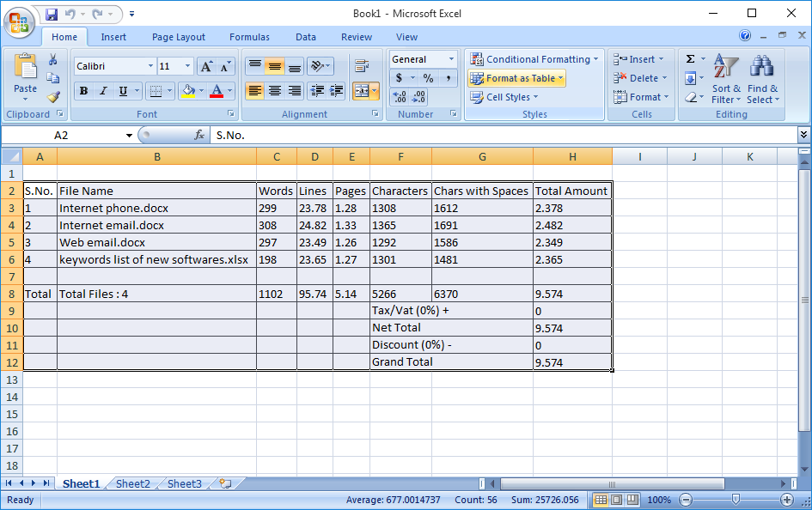This screenshot has height=510, width=812.
Task: Apply Accounting dollar number format
Action: 399,78
